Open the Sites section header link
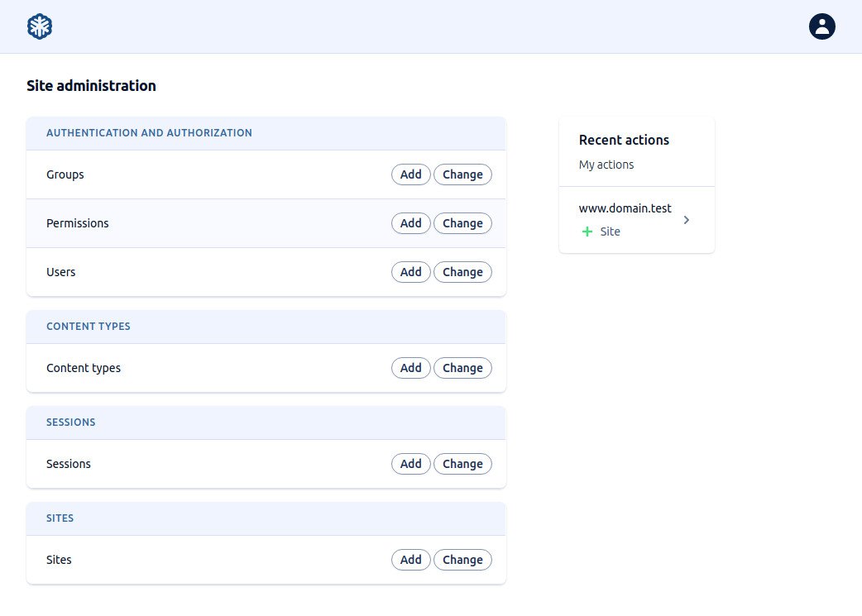Image resolution: width=862 pixels, height=616 pixels. click(x=60, y=518)
